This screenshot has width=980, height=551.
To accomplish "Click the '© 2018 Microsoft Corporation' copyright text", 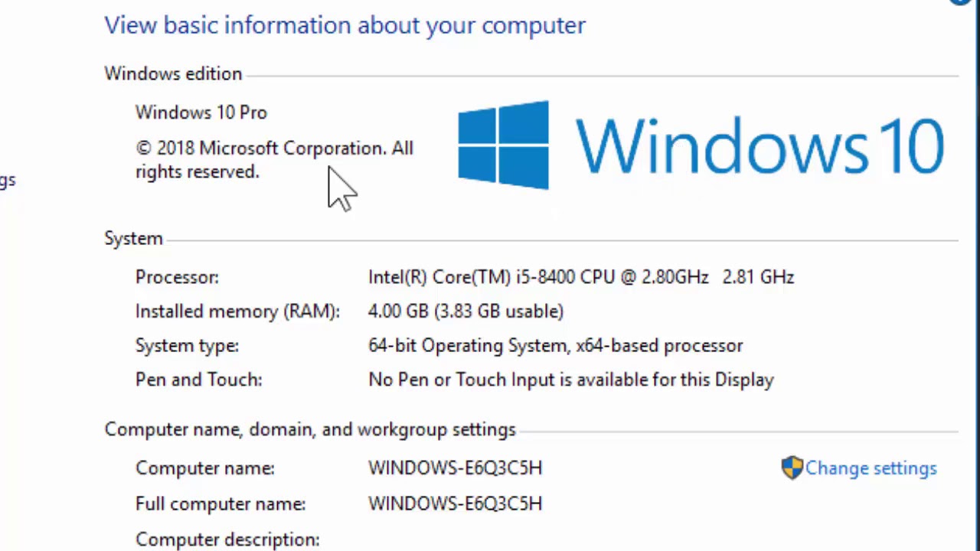I will [x=274, y=160].
